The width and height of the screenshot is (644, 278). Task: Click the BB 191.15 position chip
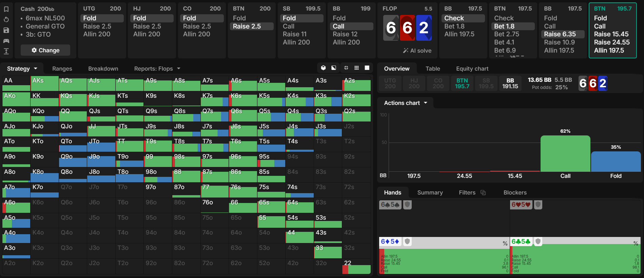coord(510,83)
